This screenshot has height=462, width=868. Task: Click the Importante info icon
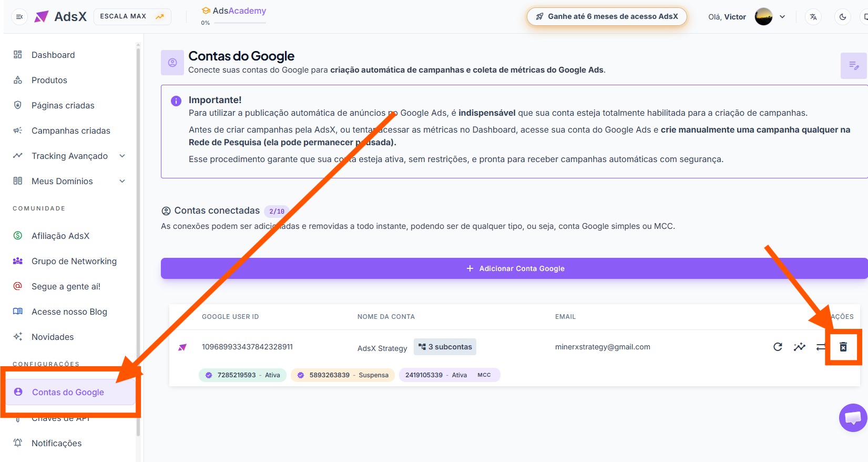(176, 101)
